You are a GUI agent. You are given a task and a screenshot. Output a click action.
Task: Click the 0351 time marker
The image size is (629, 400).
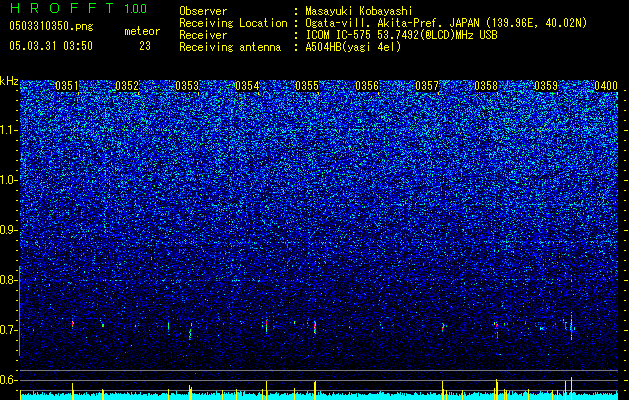(67, 86)
